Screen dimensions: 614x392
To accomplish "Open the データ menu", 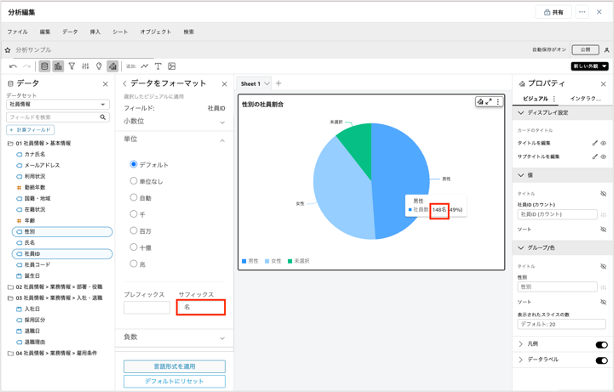I will (70, 32).
